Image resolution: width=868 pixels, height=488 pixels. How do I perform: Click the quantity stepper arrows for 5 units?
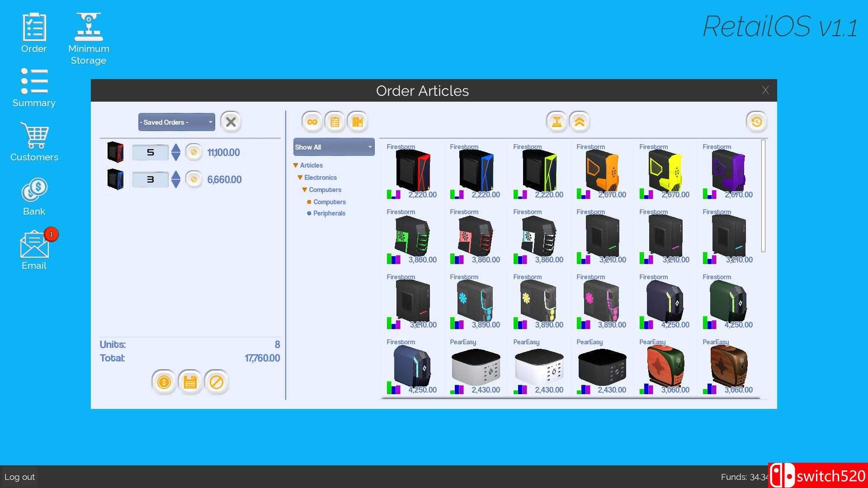coord(176,152)
